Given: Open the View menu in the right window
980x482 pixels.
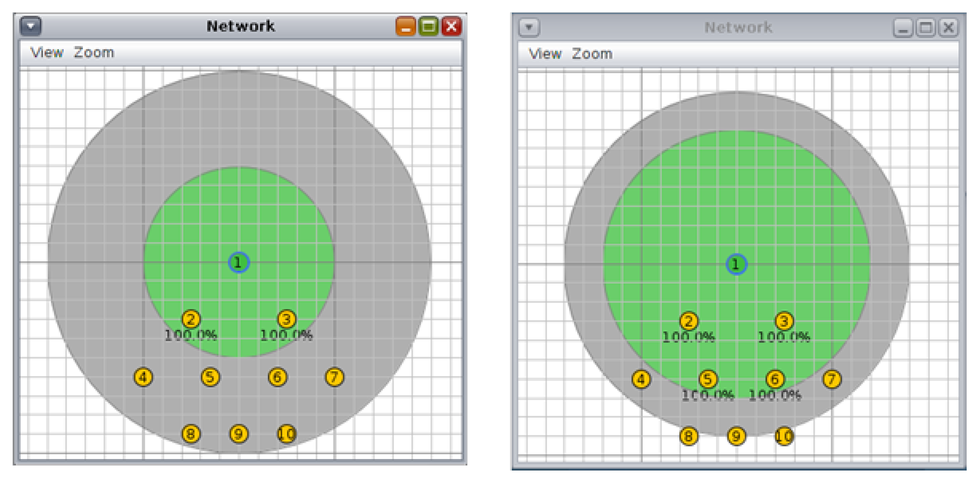Looking at the screenshot, I should point(545,54).
